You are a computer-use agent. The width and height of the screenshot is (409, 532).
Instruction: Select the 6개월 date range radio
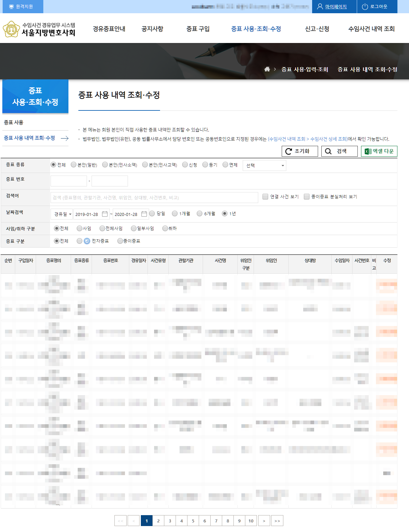[199, 214]
